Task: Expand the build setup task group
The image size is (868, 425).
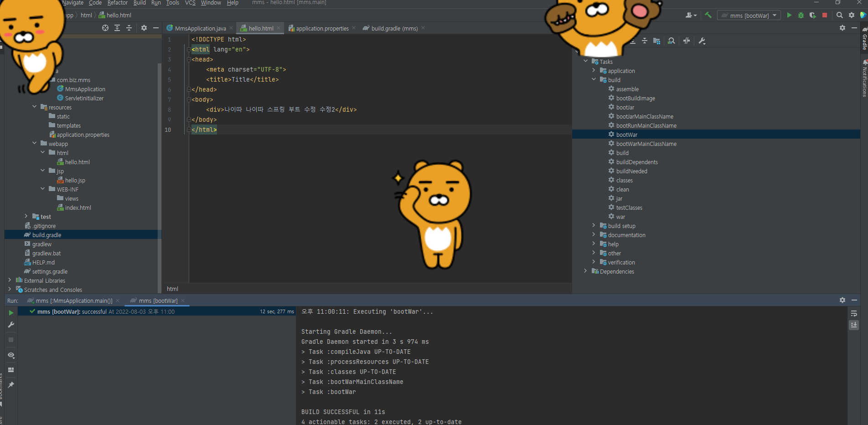Action: click(x=594, y=225)
